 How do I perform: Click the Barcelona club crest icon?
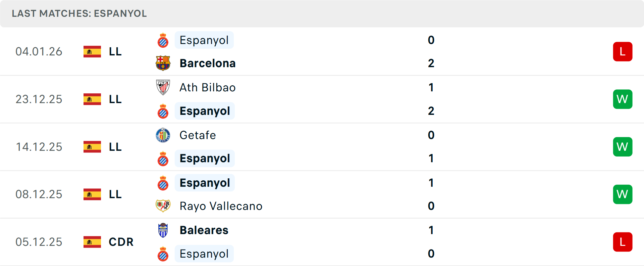pos(163,63)
